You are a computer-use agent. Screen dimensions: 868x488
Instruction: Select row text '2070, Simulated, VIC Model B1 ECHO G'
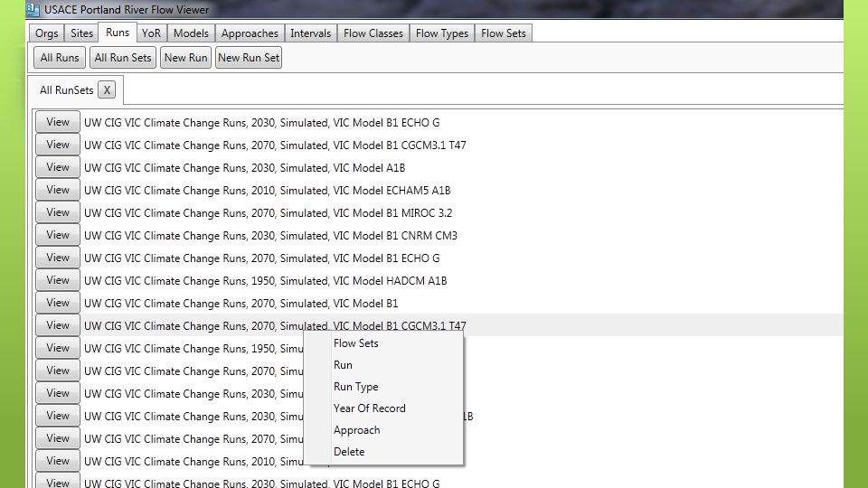tap(345, 258)
